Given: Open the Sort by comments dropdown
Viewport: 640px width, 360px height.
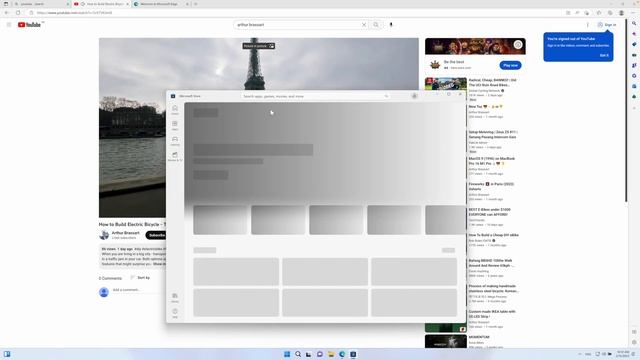Looking at the screenshot, I should [140, 278].
